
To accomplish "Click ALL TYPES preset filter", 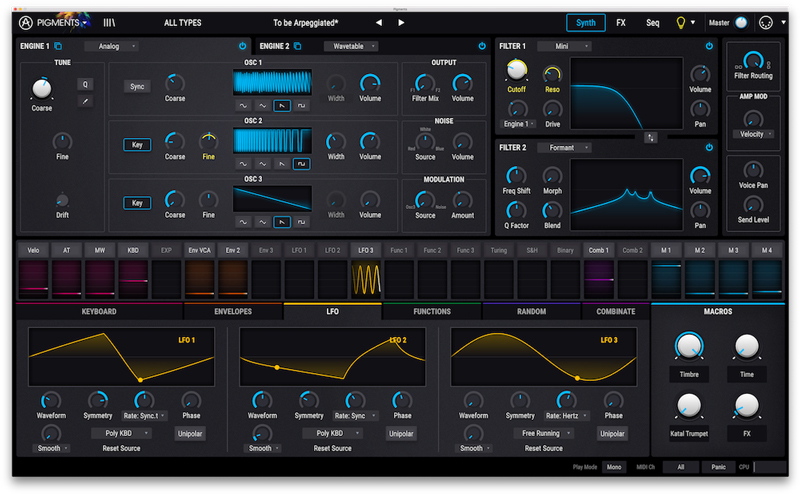I will (183, 22).
